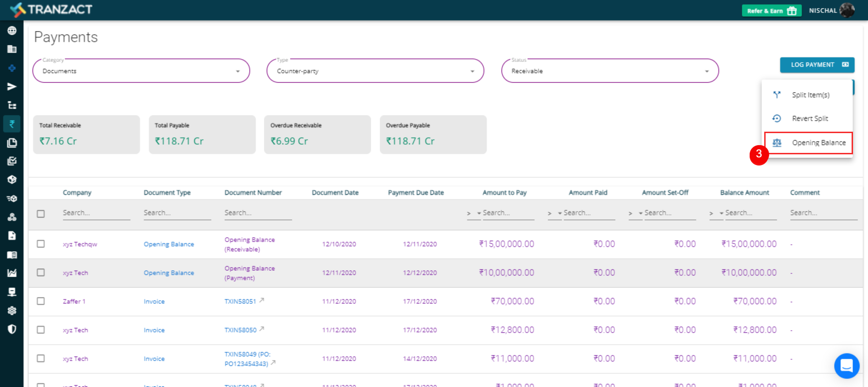Click the Comment search field
This screenshot has height=387, width=868.
823,213
